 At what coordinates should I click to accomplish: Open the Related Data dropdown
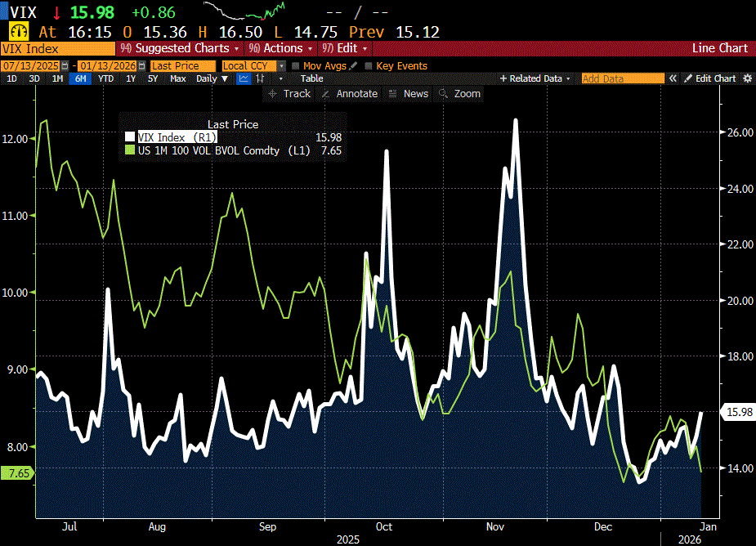click(535, 78)
